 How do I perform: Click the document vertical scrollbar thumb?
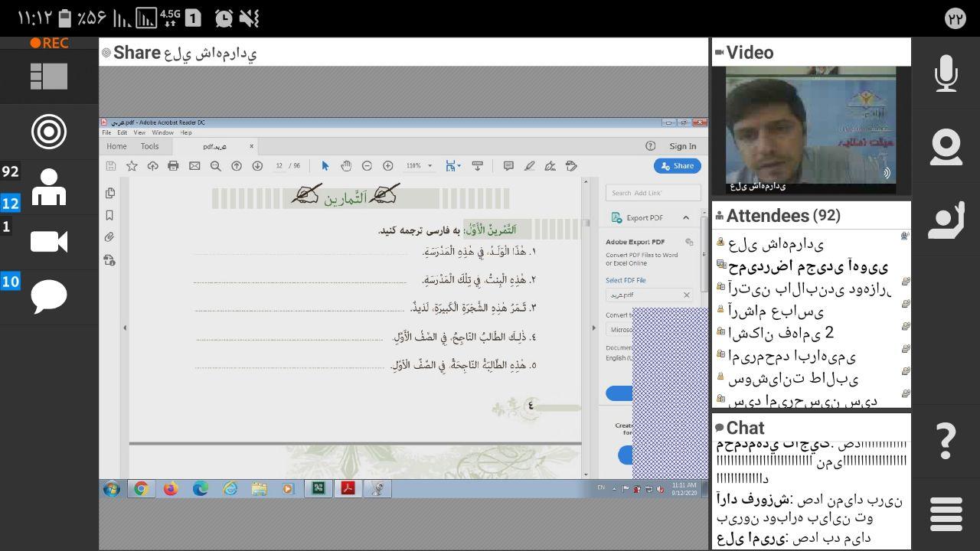pos(586,223)
